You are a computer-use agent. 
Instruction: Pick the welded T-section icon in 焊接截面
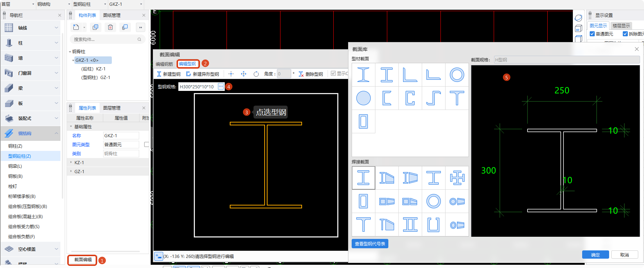363,225
